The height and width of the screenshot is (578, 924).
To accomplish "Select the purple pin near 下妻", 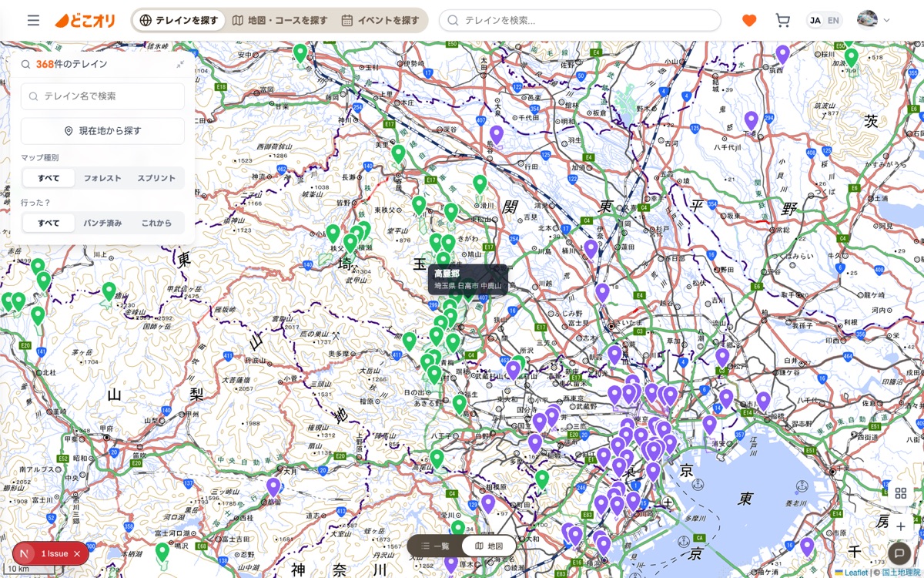I will [x=751, y=121].
